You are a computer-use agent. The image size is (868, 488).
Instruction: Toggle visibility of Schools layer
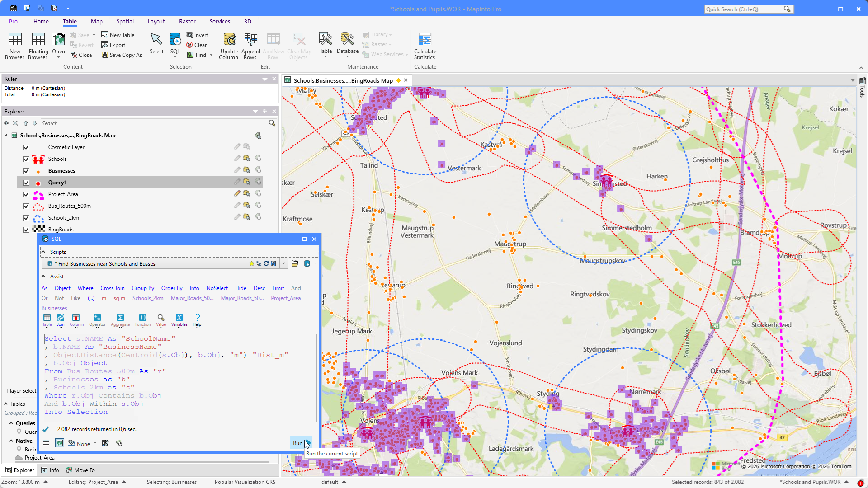click(26, 159)
